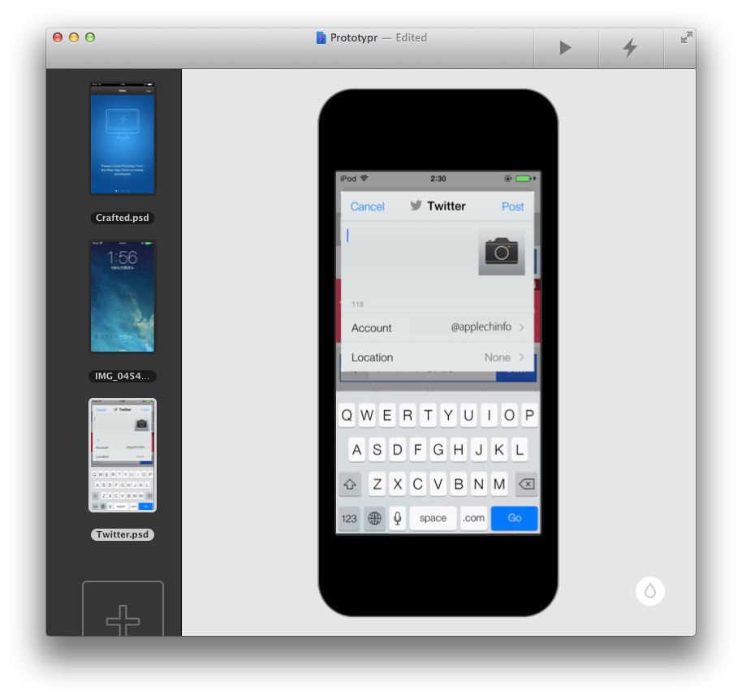This screenshot has width=742, height=700.
Task: Click the None location value
Action: pyautogui.click(x=498, y=357)
